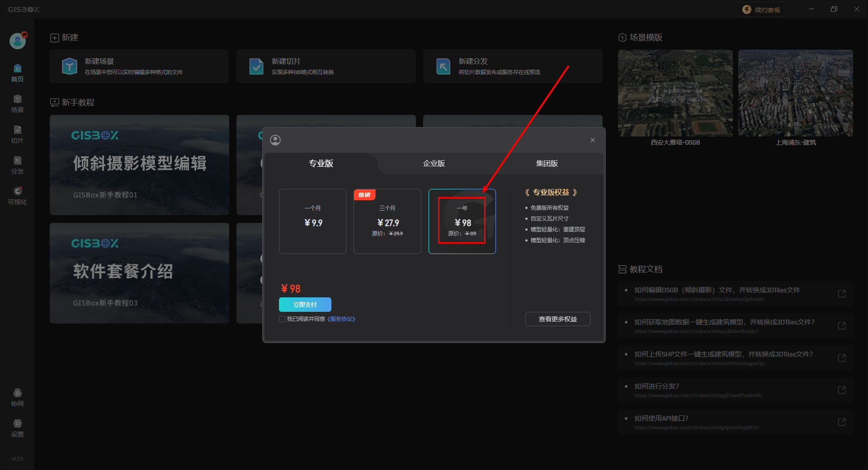The height and width of the screenshot is (470, 868).
Task: Open external link for SHP upload tutorial
Action: [841, 358]
